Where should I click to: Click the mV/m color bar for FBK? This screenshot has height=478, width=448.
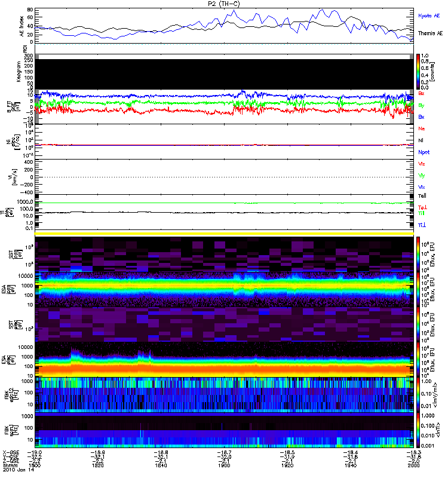418,395
